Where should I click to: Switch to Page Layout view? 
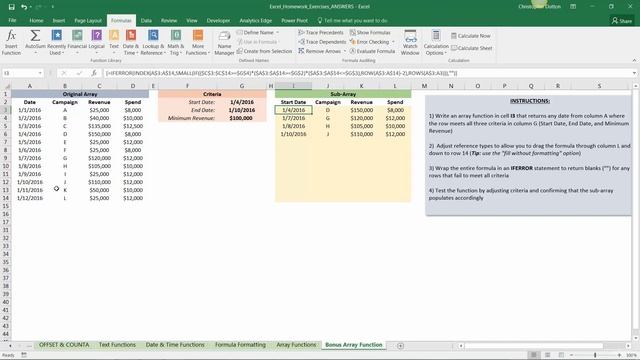click(547, 356)
